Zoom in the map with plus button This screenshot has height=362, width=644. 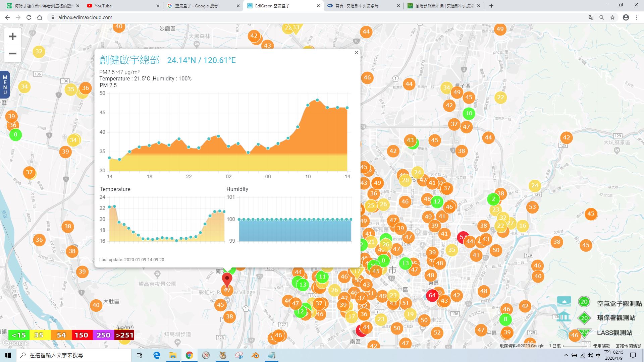tap(12, 37)
